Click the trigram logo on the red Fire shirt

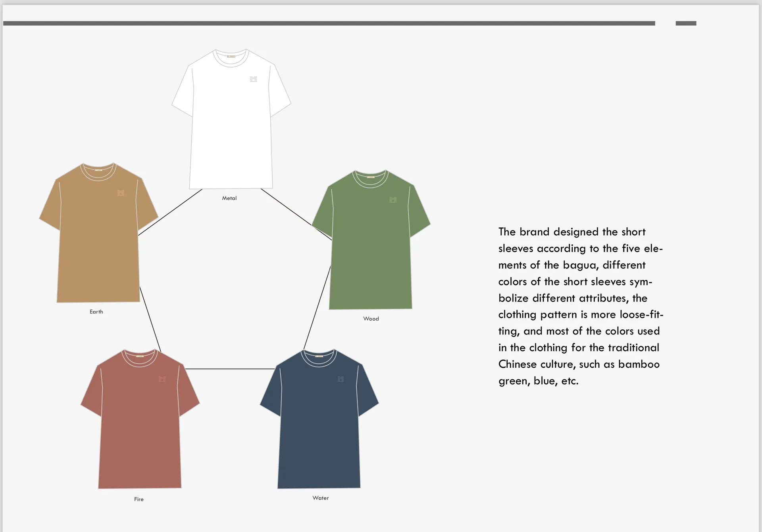click(x=162, y=379)
